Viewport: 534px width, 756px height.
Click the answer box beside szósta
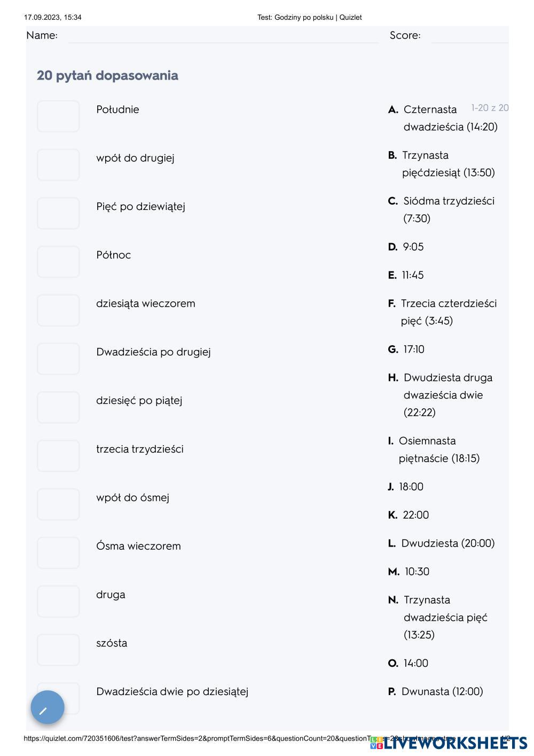(x=58, y=650)
